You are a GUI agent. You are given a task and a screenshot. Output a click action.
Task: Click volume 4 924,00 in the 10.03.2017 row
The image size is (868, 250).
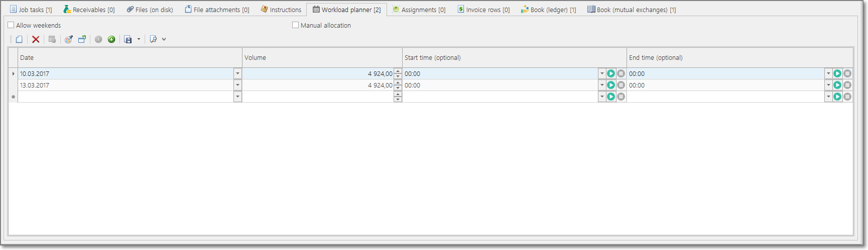[x=318, y=73]
